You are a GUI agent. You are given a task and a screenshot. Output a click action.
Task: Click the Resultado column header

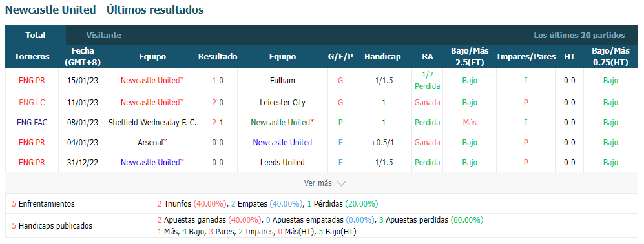coord(218,57)
